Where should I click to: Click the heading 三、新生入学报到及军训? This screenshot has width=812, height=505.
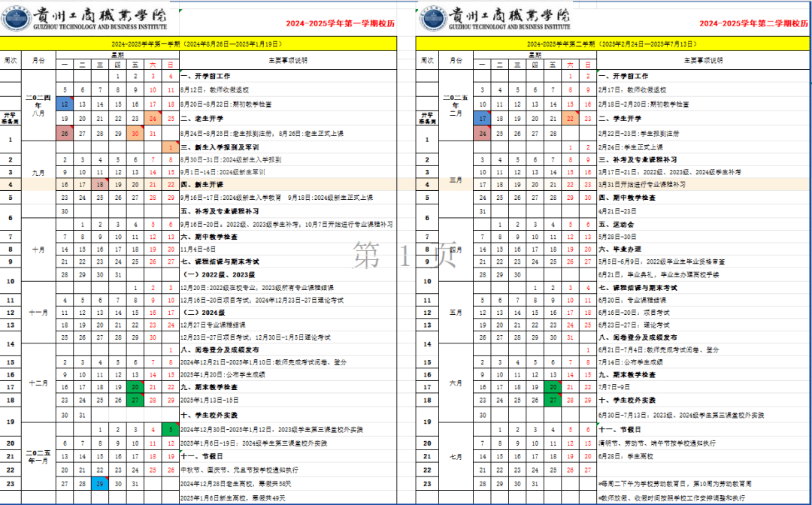pyautogui.click(x=220, y=147)
